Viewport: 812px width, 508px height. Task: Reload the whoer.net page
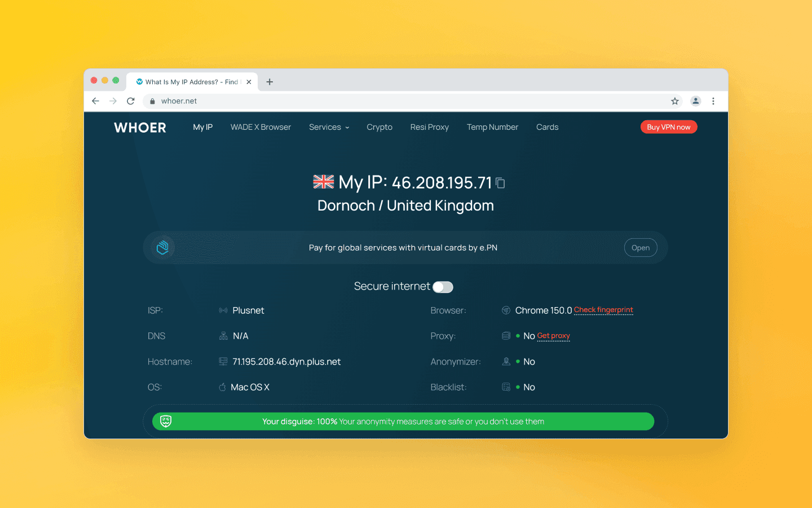coord(131,101)
